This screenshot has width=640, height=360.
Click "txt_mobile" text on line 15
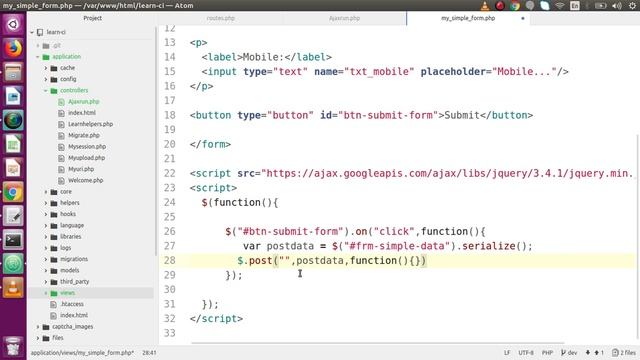coord(379,72)
